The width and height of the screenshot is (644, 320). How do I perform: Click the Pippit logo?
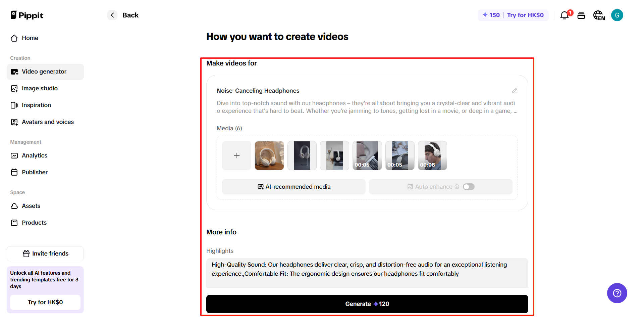[x=27, y=15]
